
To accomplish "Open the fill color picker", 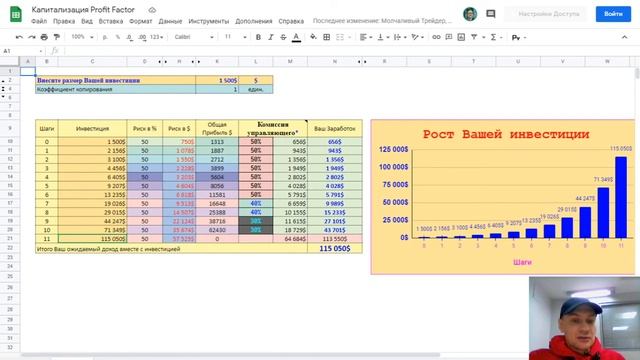I will (313, 37).
